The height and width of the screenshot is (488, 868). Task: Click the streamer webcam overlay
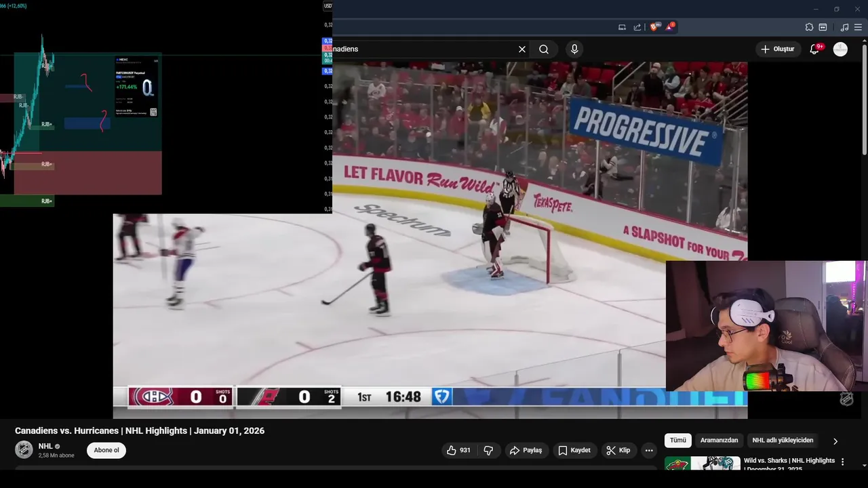point(766,326)
